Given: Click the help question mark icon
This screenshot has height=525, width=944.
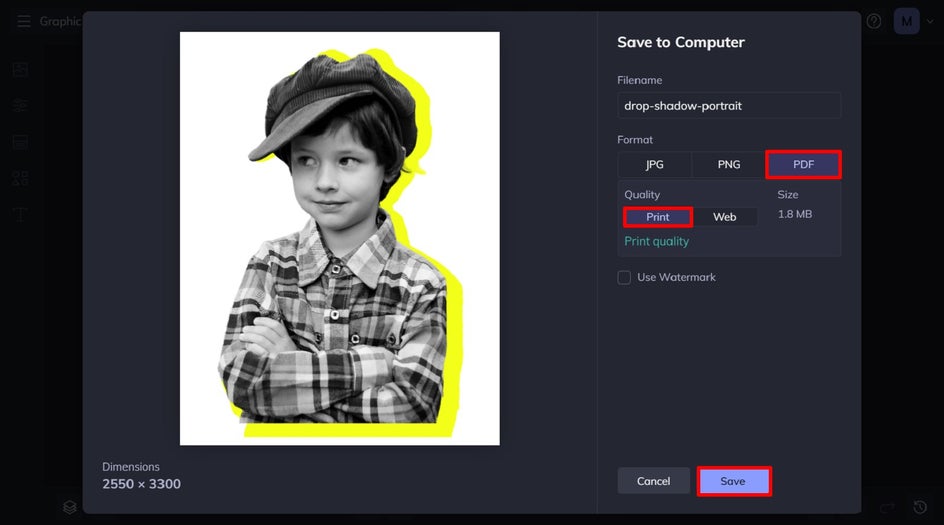Looking at the screenshot, I should (874, 22).
